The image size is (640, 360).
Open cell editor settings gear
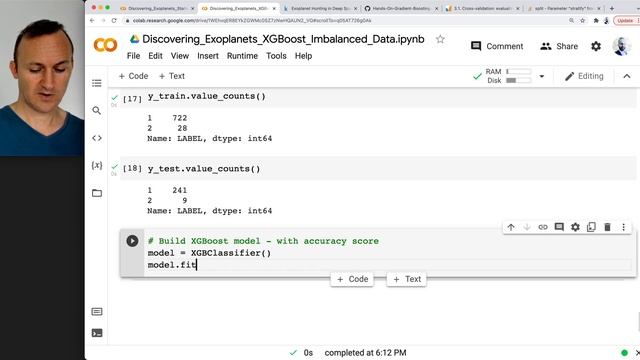click(575, 227)
